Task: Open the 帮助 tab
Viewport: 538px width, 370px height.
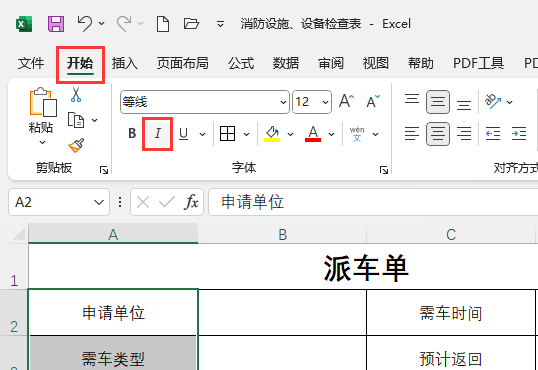Action: [x=421, y=63]
